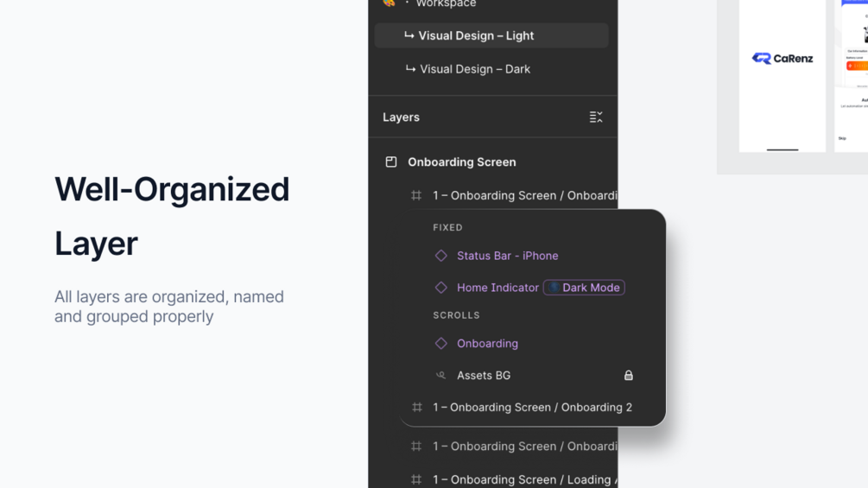The width and height of the screenshot is (868, 488).
Task: Click the Dark Mode variable badge
Action: [x=584, y=288]
